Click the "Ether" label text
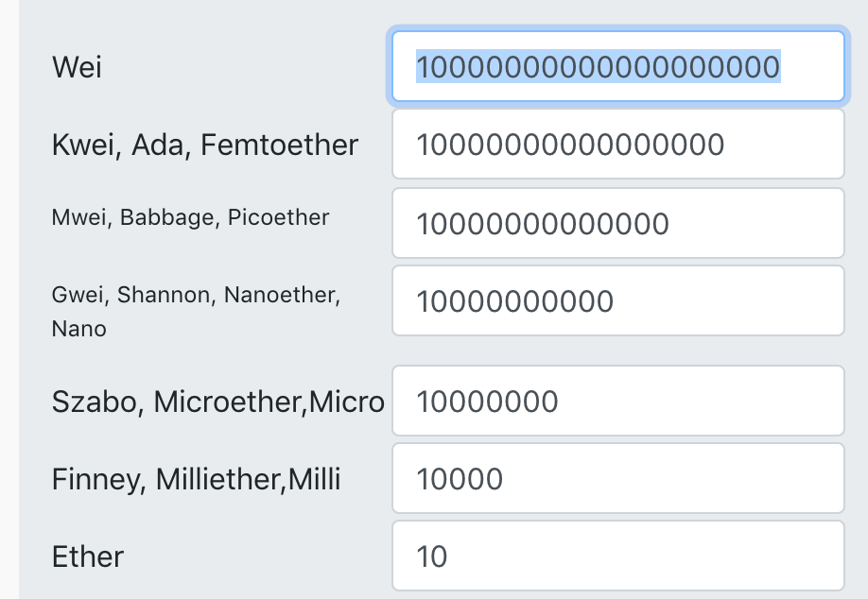The width and height of the screenshot is (868, 599). tap(88, 556)
